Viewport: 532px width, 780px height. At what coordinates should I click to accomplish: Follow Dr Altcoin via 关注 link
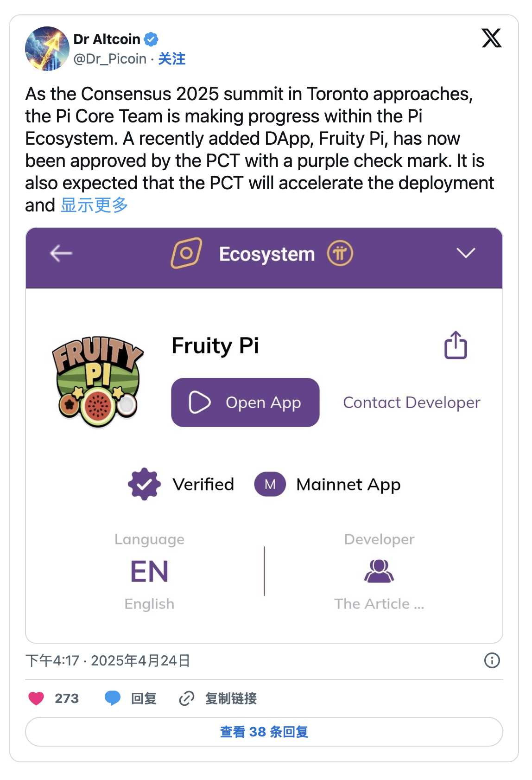point(172,59)
